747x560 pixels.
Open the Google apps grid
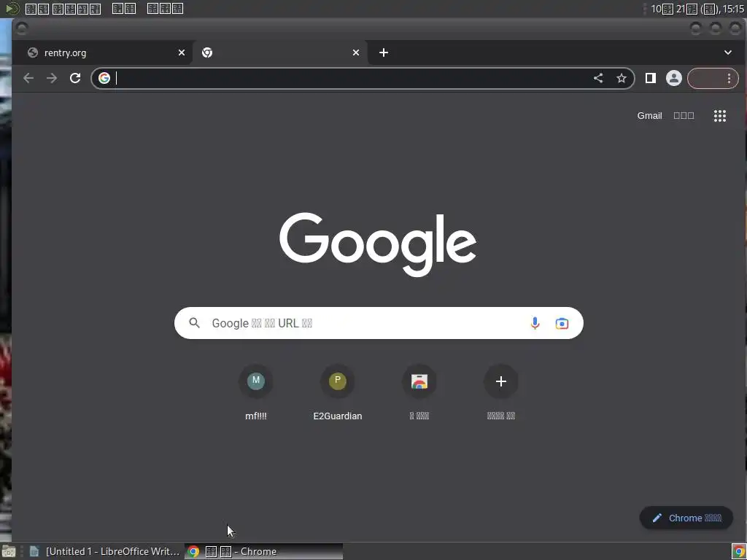[720, 116]
